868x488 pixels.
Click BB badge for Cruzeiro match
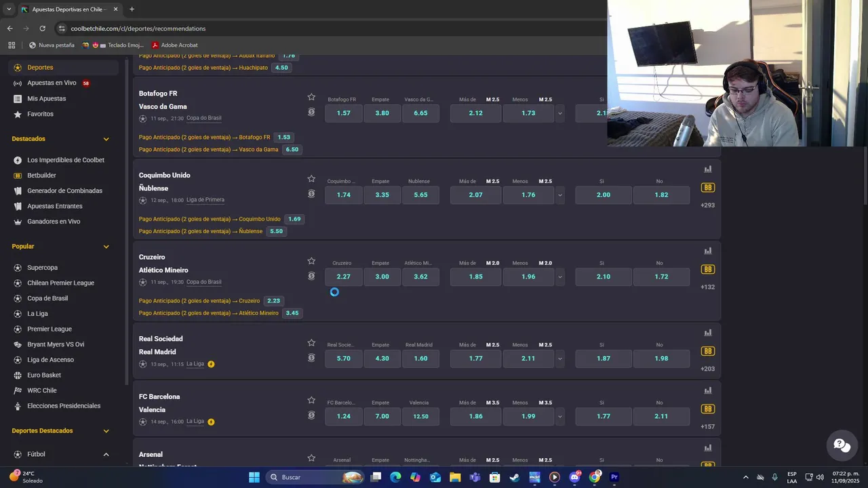coord(708,269)
